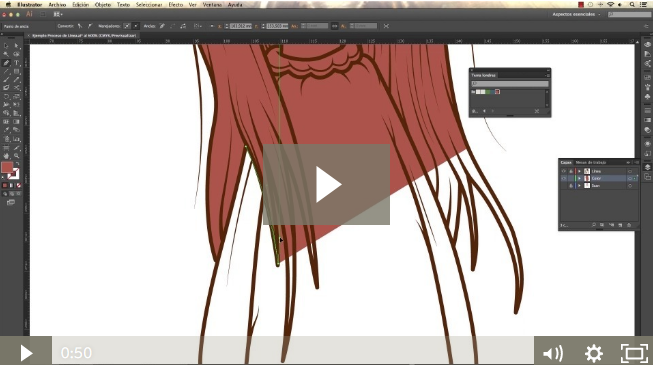The image size is (653, 365).
Task: Open the Capas panel options menu
Action: pyautogui.click(x=636, y=162)
